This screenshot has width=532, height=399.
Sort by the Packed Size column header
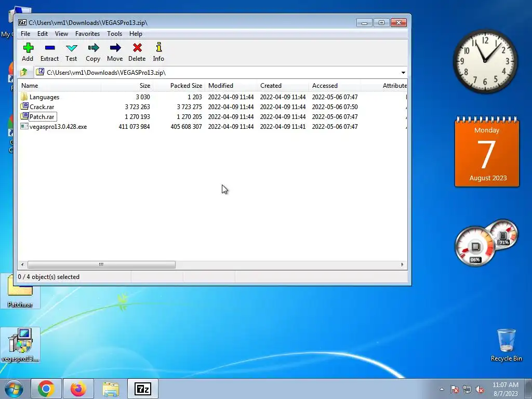[x=179, y=86]
